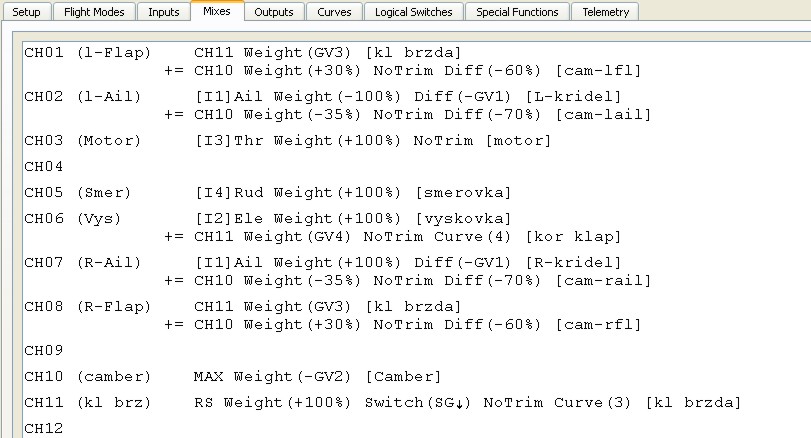The image size is (811, 438).
Task: Select CH11 kl brz Switch(SG) mix
Action: [467, 403]
